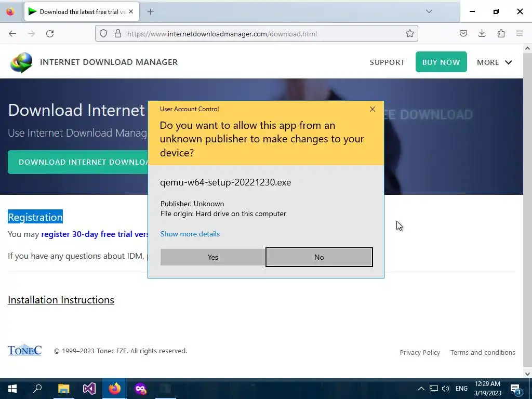
Task: Open Visual Studio from the taskbar
Action: point(89,389)
